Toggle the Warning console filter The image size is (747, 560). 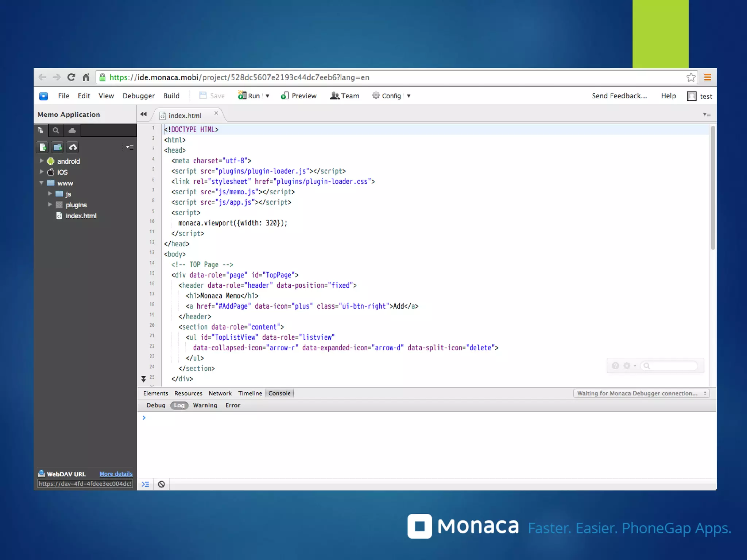click(205, 405)
